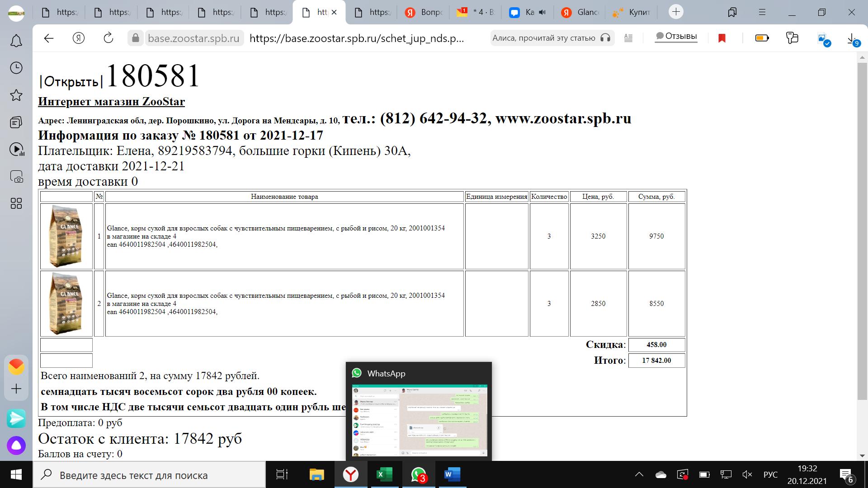The height and width of the screenshot is (488, 868).
Task: Toggle reader mode icon
Action: (x=628, y=38)
